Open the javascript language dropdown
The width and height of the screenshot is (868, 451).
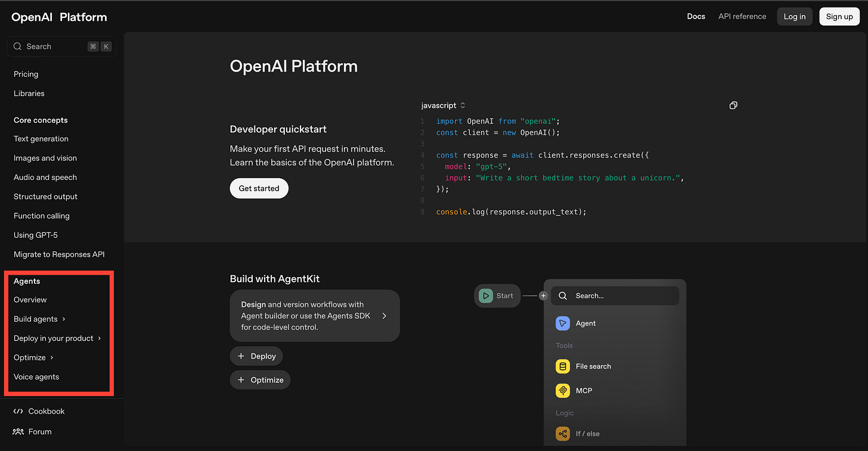[x=443, y=105]
